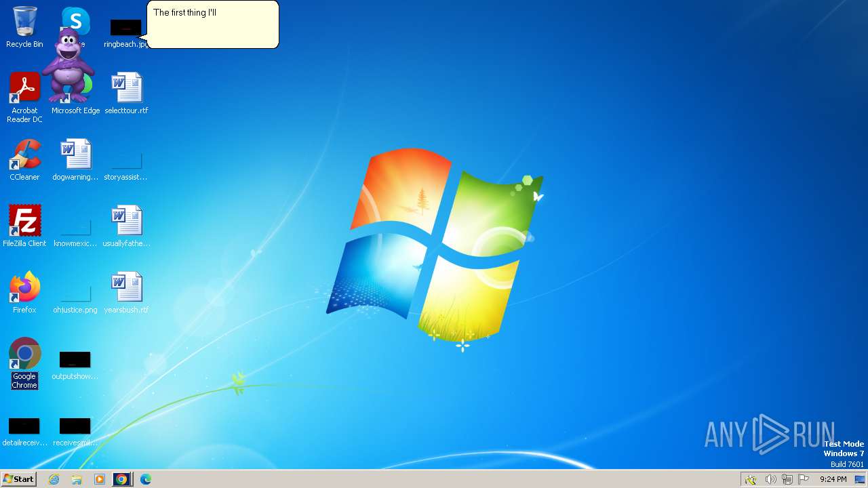868x488 pixels.
Task: Click the purple Bonzi gorilla character
Action: [x=68, y=66]
